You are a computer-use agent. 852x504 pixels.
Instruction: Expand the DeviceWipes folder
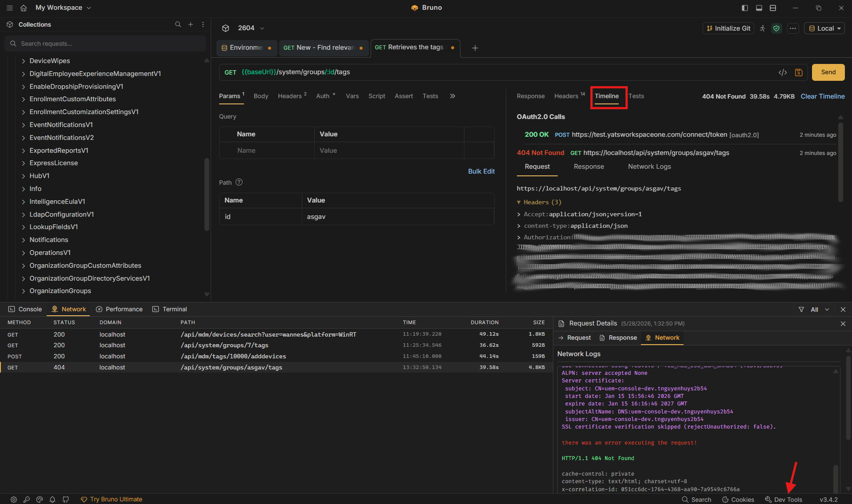(x=24, y=61)
